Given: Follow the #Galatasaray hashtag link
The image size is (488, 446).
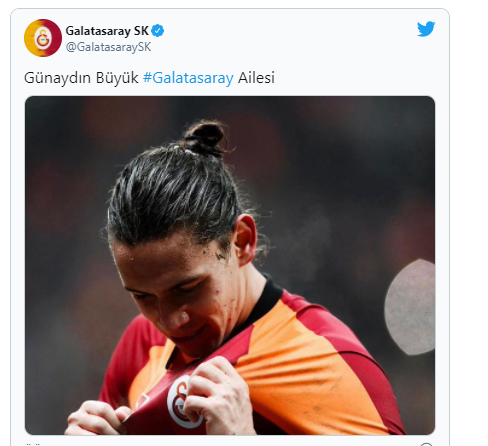Looking at the screenshot, I should point(188,78).
